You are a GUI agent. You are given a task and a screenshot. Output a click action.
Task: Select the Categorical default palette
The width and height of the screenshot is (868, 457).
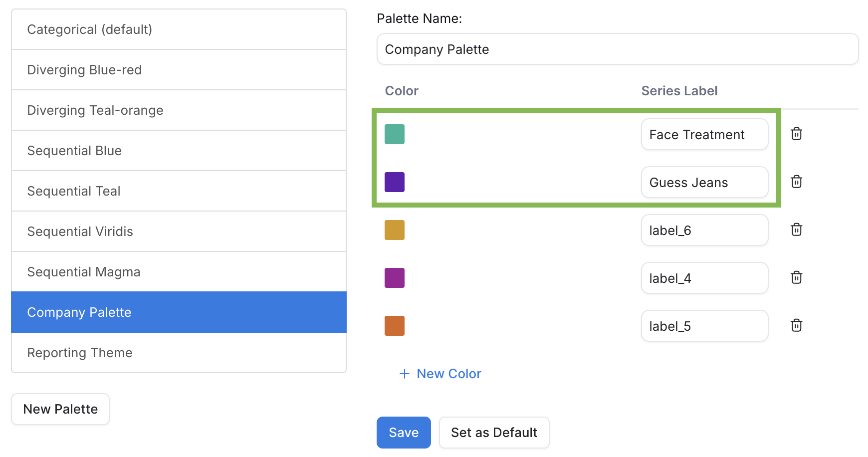178,29
